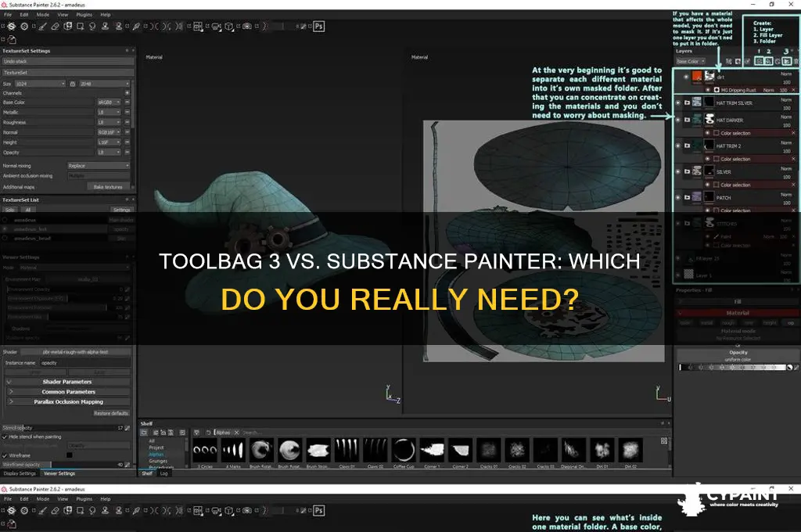Image resolution: width=801 pixels, height=532 pixels.
Task: Click the export document icon below the upper toolbar
Action: [12, 40]
